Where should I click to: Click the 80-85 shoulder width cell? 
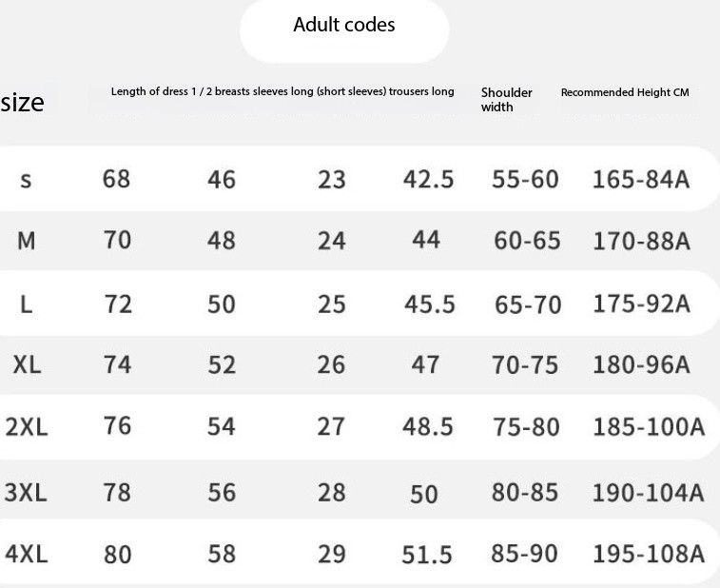tap(526, 493)
